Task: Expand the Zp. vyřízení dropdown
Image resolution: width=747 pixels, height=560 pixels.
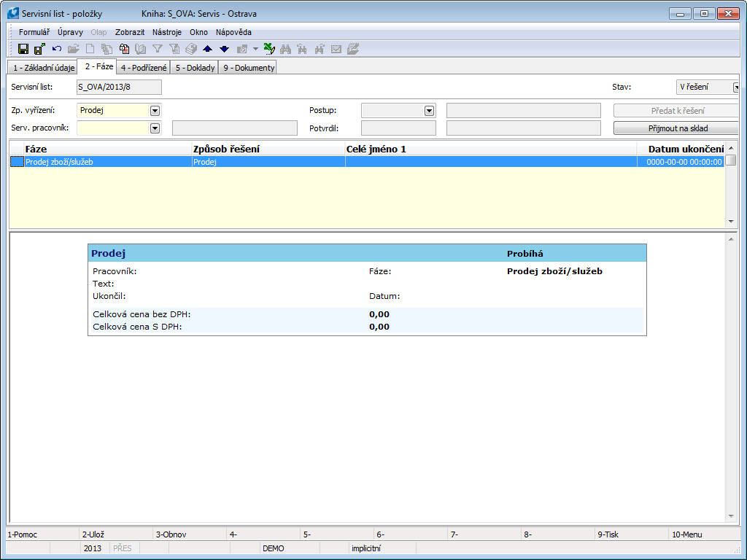Action: pos(155,111)
